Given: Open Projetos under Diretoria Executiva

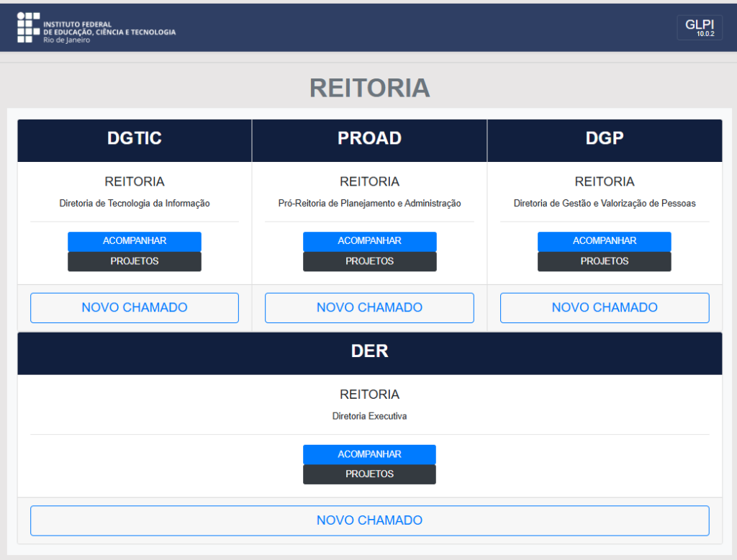Looking at the screenshot, I should click(x=369, y=474).
